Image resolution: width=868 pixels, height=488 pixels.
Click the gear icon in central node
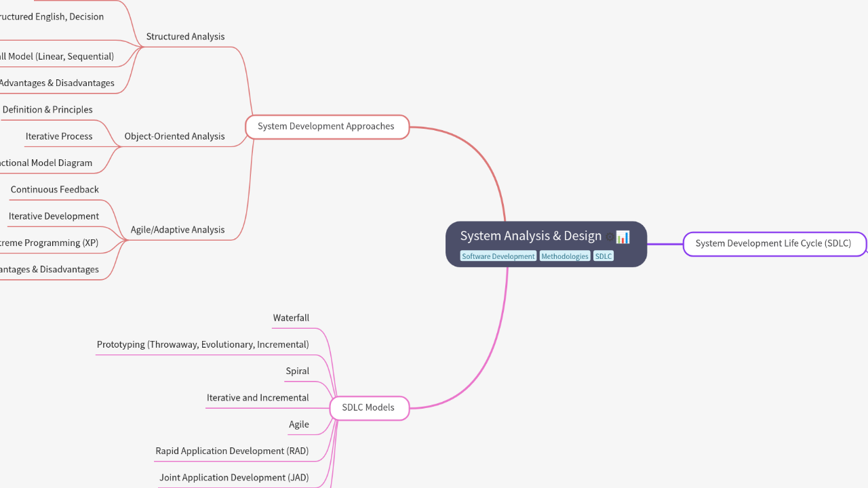point(610,237)
